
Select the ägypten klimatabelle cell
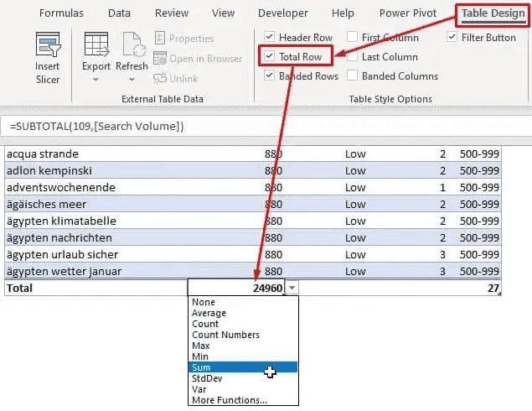click(x=96, y=221)
